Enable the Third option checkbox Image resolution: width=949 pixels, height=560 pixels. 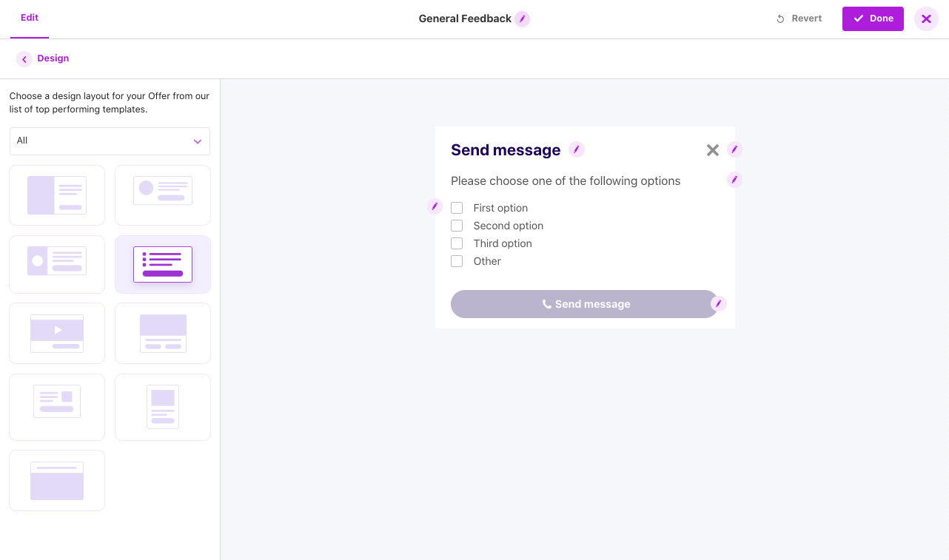[x=457, y=243]
